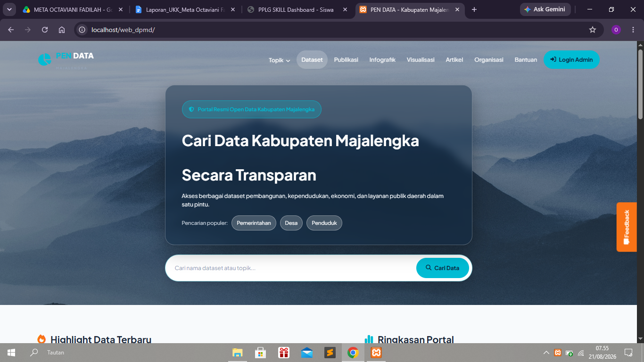
Task: Open the Wi-Fi network tray icon
Action: pyautogui.click(x=581, y=353)
